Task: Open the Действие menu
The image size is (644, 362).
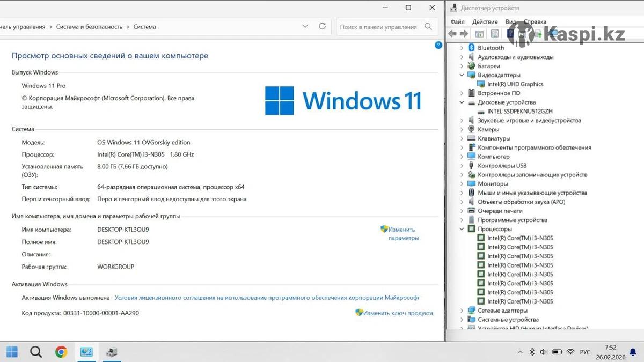Action: (x=485, y=22)
